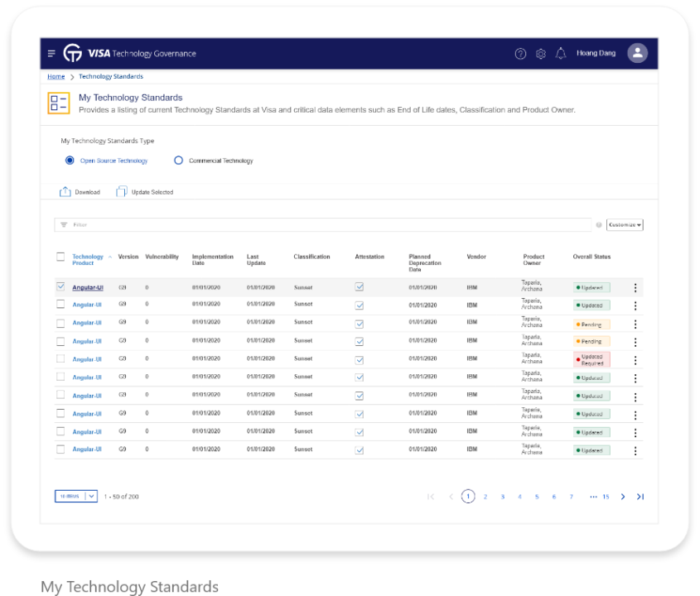
Task: Go to the last page arrow
Action: tap(640, 497)
